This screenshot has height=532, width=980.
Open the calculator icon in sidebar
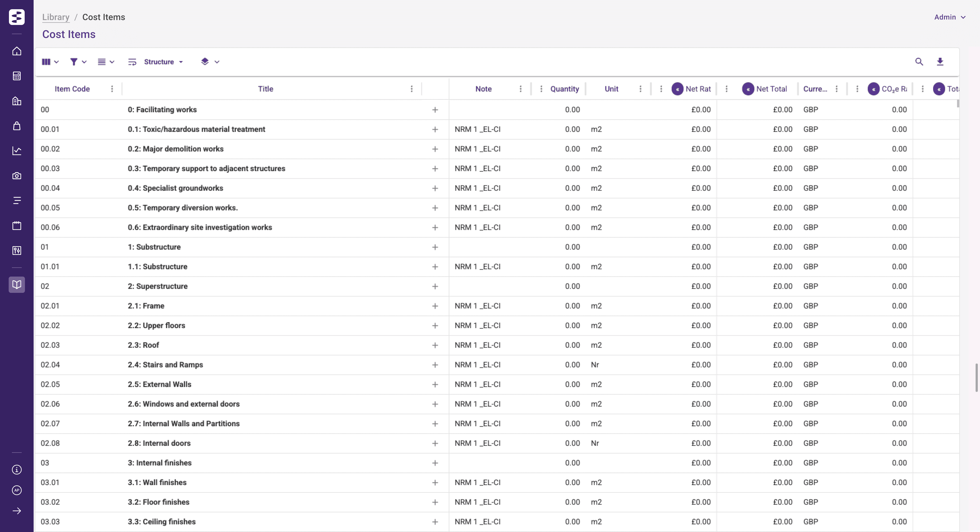click(x=17, y=76)
